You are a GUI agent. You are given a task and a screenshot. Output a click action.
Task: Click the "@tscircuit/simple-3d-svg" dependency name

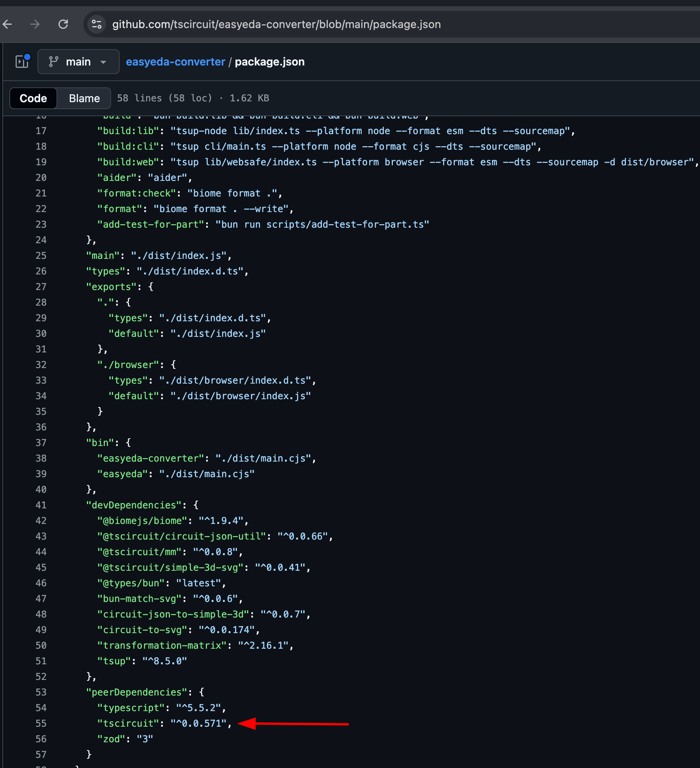pos(170,568)
